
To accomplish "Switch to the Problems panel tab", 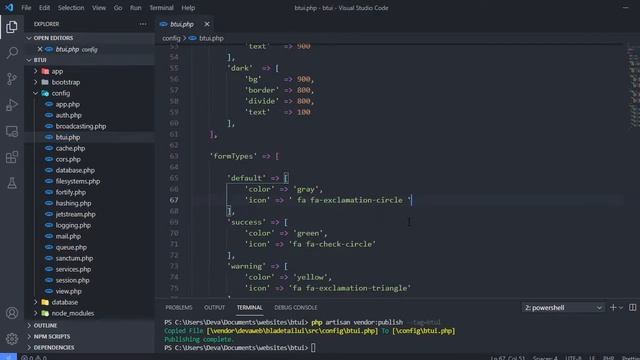I will pyautogui.click(x=179, y=307).
